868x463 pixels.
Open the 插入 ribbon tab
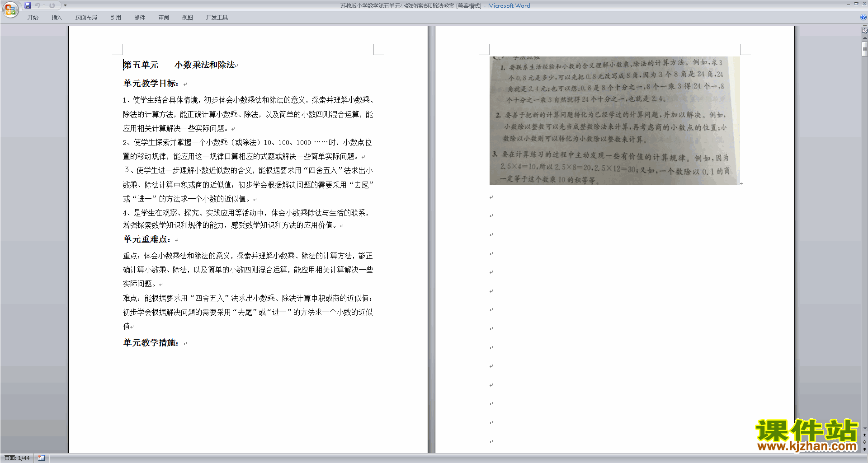(57, 18)
